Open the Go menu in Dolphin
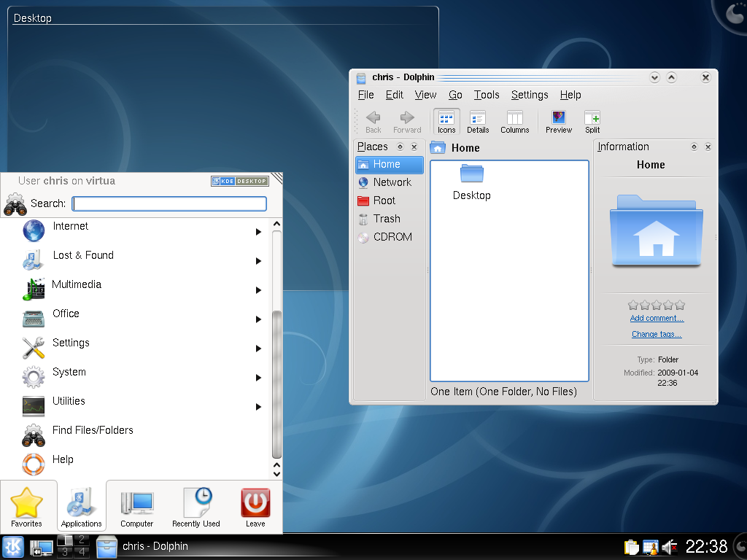The height and width of the screenshot is (560, 747). pos(455,95)
